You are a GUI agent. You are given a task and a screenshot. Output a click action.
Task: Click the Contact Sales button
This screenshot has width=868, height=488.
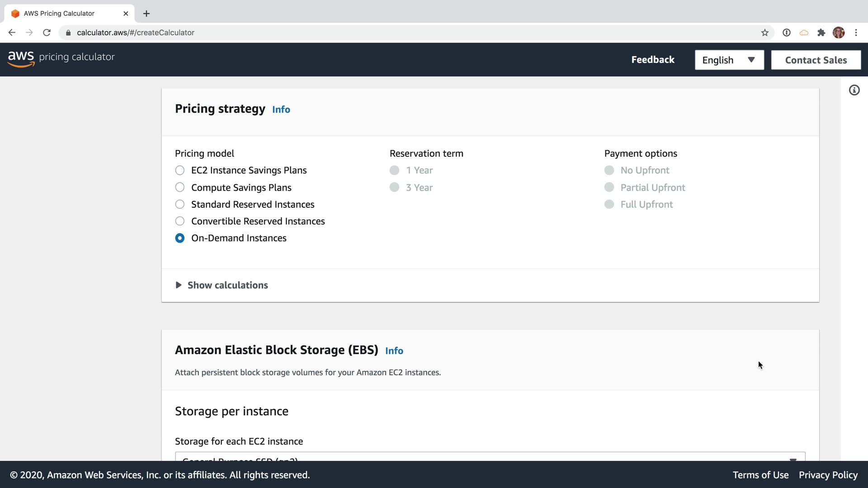[816, 60]
